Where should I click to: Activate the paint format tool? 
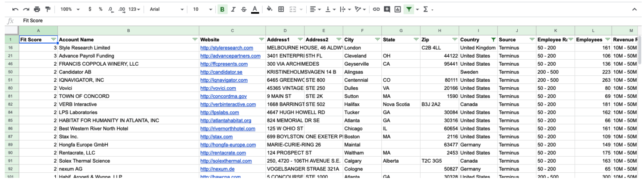tap(47, 9)
